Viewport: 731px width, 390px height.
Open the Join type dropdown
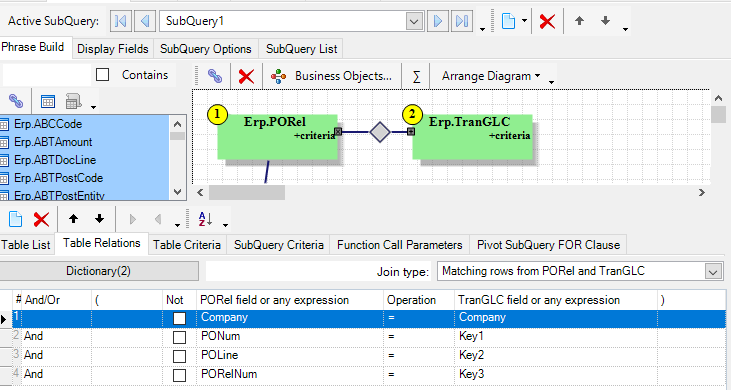713,272
